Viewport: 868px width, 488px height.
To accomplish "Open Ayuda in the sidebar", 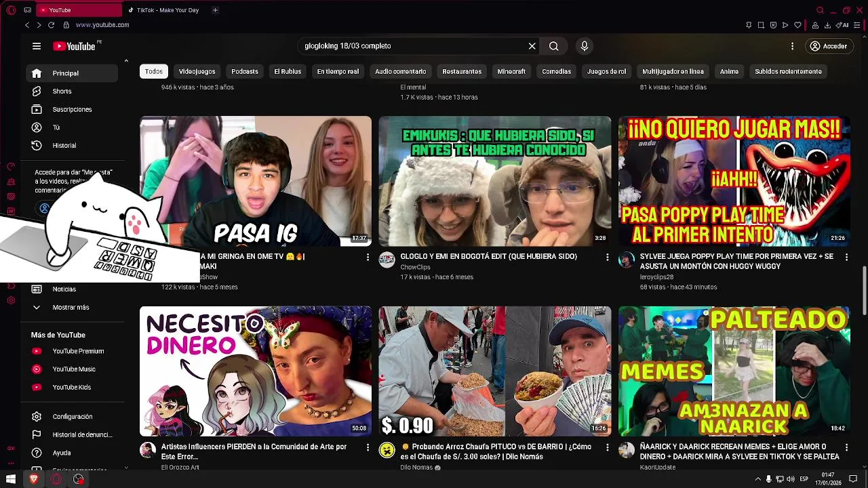I will click(x=72, y=453).
